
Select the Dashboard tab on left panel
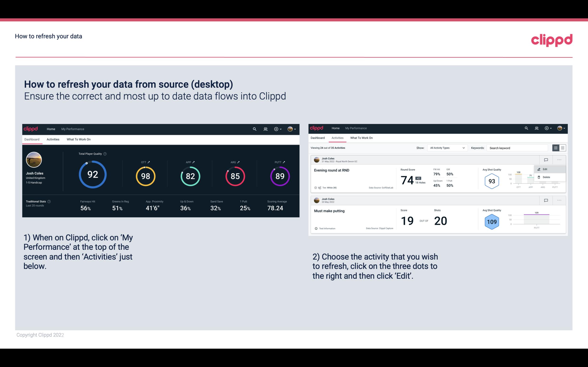coord(32,139)
